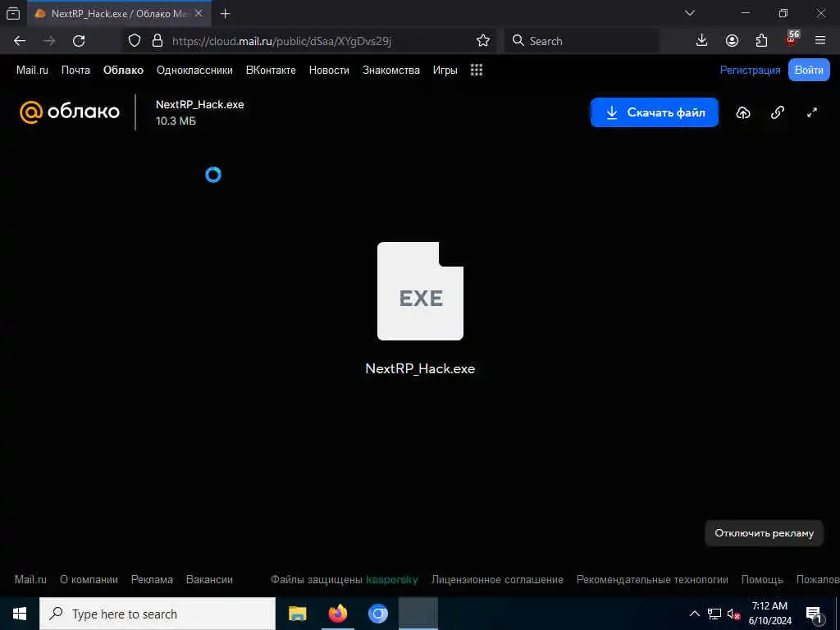840x630 pixels.
Task: Open the list all tabs chevron
Action: [x=689, y=13]
